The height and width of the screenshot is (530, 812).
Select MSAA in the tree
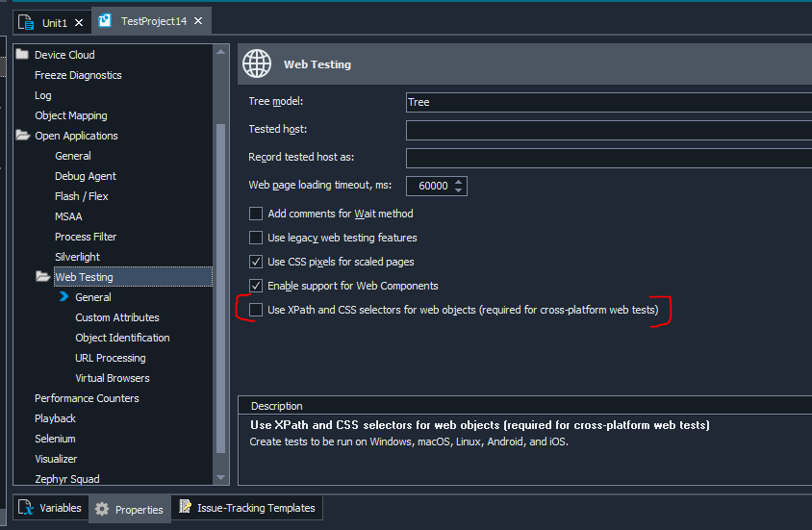tap(68, 216)
